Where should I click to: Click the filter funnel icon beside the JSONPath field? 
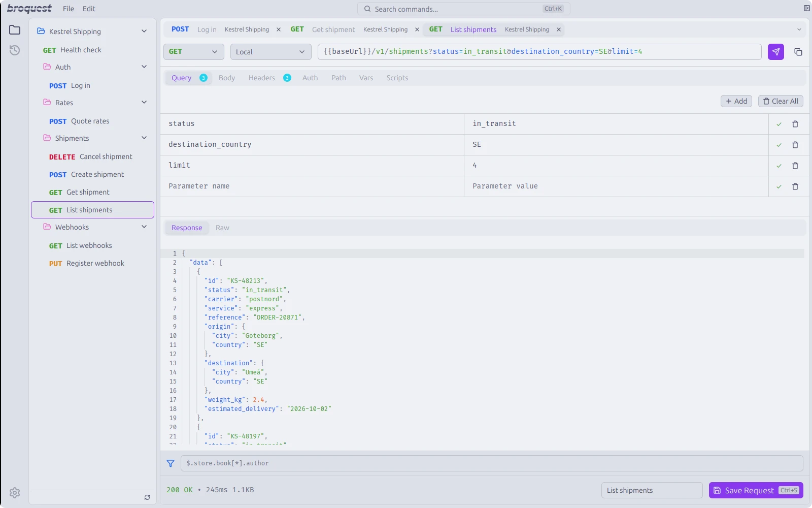point(171,463)
